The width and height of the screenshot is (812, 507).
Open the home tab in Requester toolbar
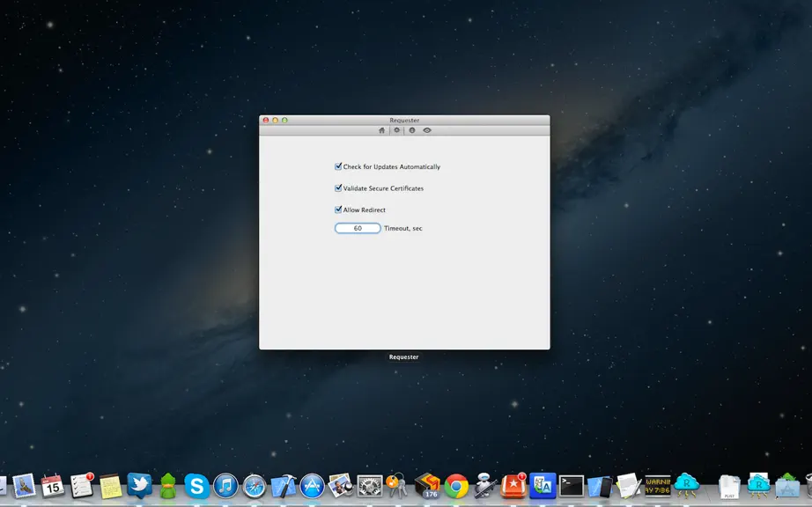381,130
